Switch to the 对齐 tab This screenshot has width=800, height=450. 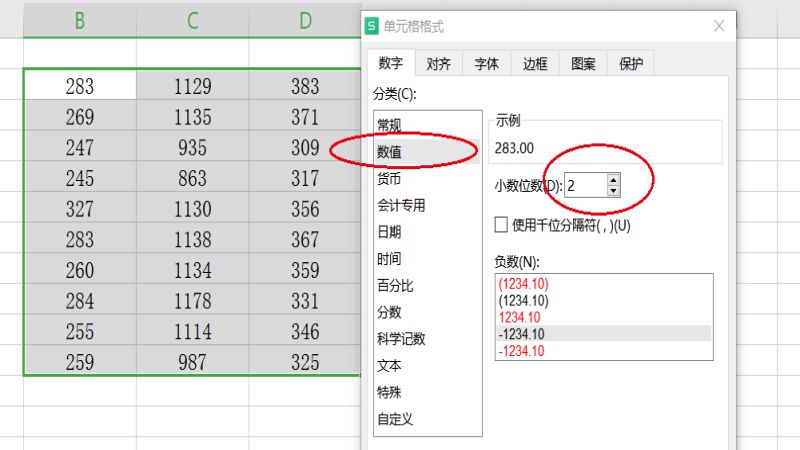pos(438,64)
